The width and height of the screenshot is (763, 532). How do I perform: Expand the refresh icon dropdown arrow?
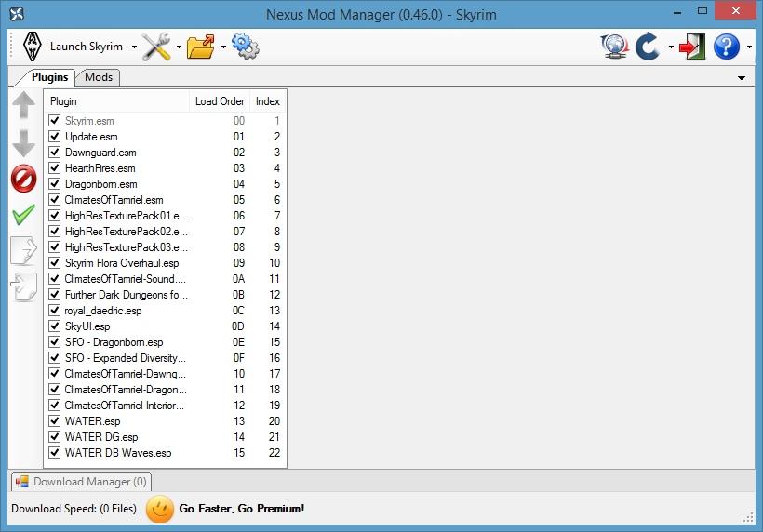pos(671,47)
